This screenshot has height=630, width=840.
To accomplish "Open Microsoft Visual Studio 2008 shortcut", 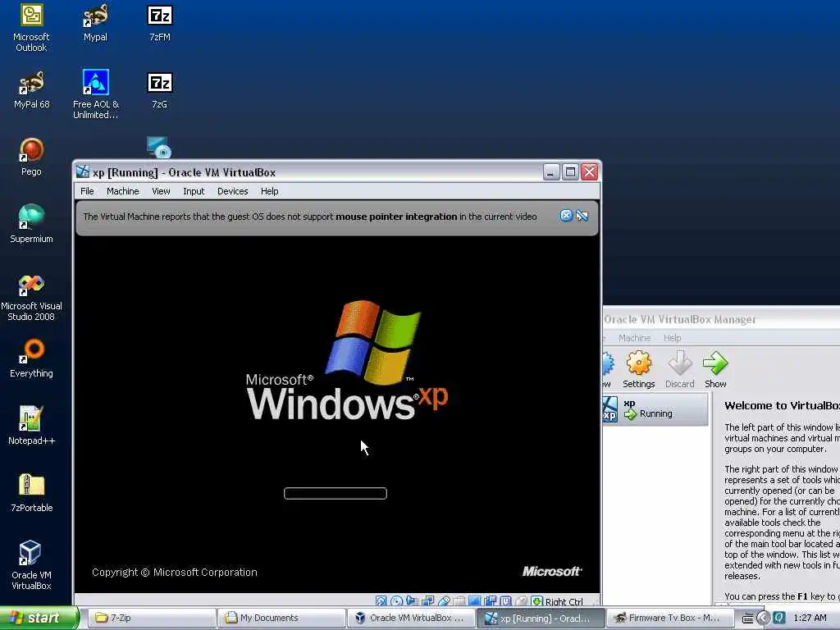I will tap(31, 298).
